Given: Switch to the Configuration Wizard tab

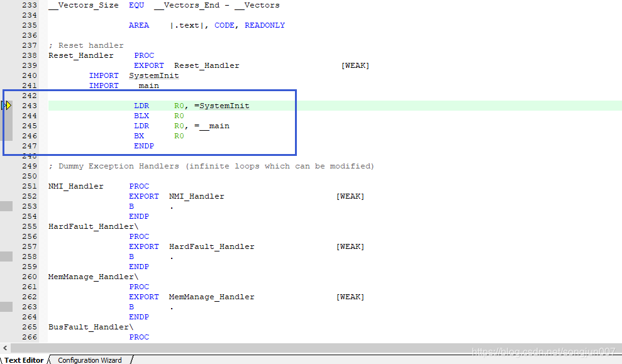Looking at the screenshot, I should [90, 360].
